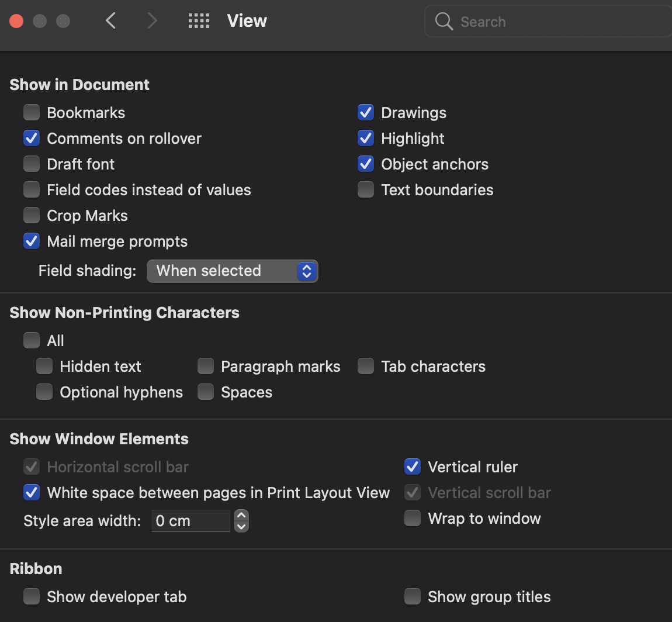Enable Draft font option
The height and width of the screenshot is (622, 672).
[x=32, y=164]
